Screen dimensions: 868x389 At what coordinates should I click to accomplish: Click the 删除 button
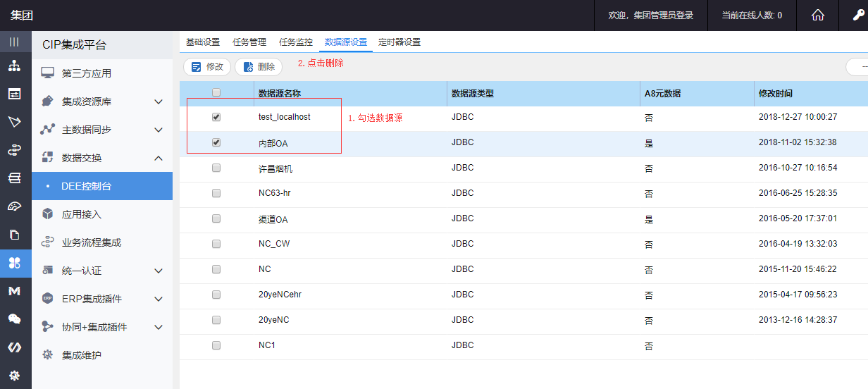click(x=259, y=67)
